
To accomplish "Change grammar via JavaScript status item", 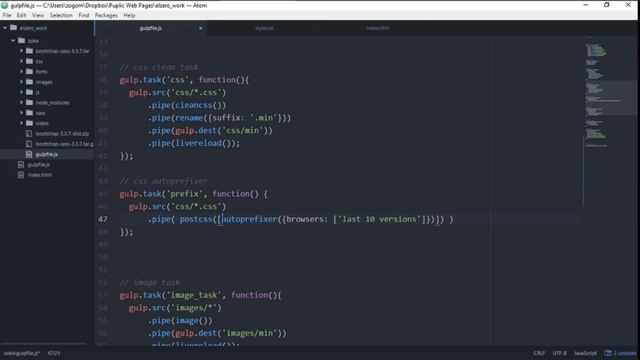I will coord(585,353).
